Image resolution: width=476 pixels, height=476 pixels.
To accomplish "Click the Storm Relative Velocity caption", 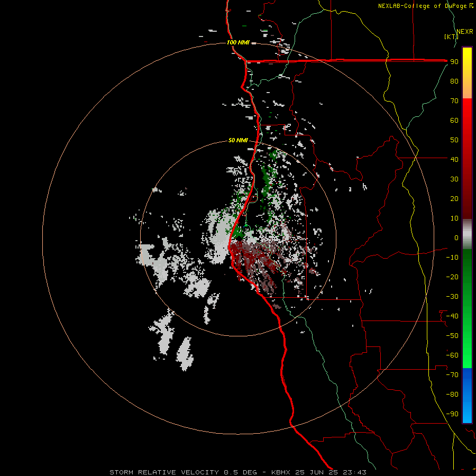I will pyautogui.click(x=238, y=472).
